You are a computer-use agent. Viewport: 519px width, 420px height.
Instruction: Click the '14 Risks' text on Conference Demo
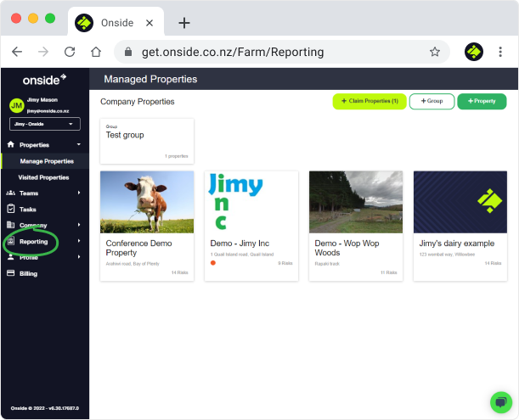point(180,272)
